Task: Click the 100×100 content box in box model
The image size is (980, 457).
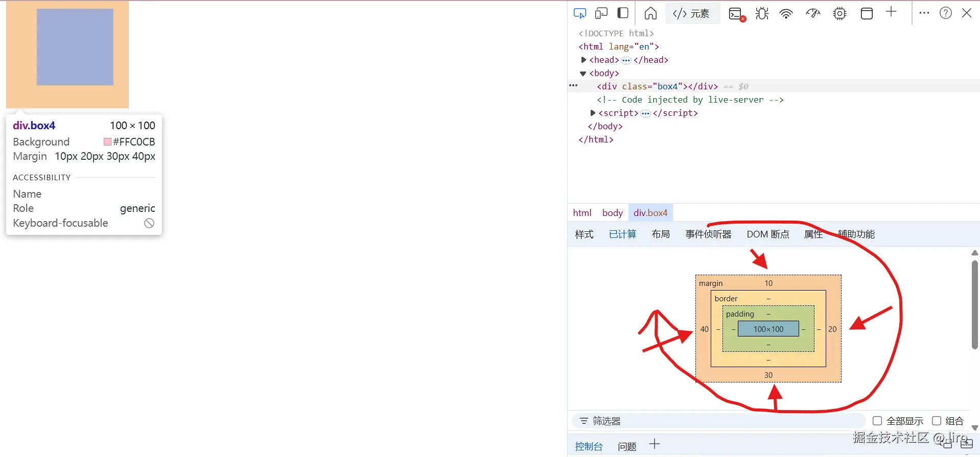Action: click(x=768, y=329)
